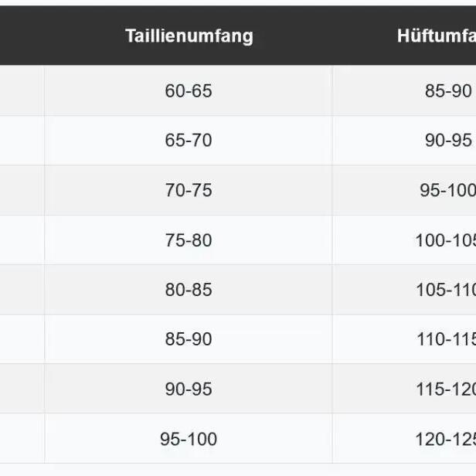Click the Hüftumfang column header
Image resolution: width=476 pixels, height=476 pixels.
click(x=437, y=36)
